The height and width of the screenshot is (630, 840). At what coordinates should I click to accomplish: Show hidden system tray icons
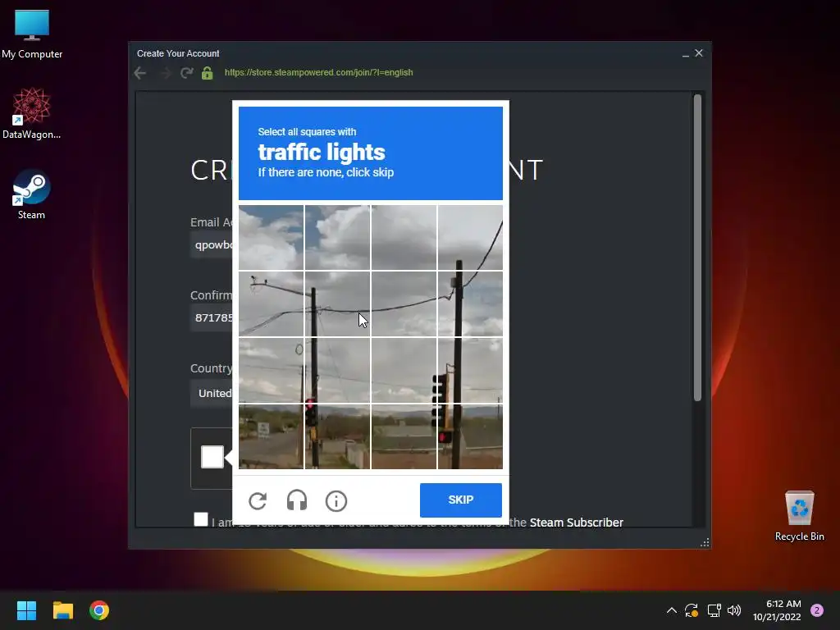671,610
